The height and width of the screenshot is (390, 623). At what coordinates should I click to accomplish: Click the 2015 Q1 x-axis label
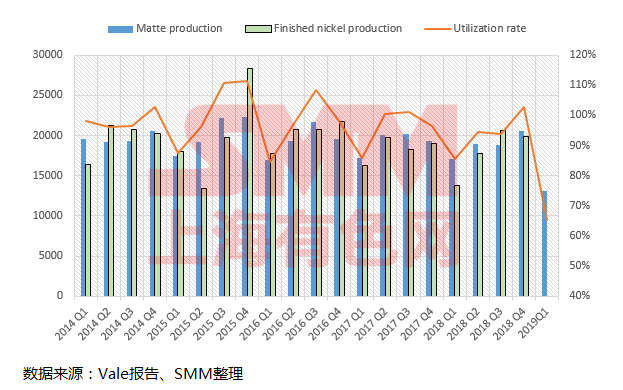click(x=162, y=324)
